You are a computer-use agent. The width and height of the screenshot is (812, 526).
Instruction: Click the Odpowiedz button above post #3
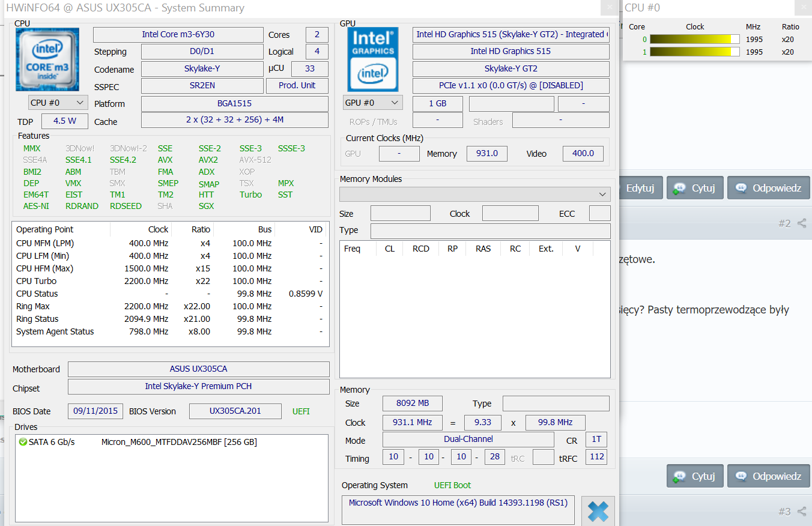coord(769,476)
